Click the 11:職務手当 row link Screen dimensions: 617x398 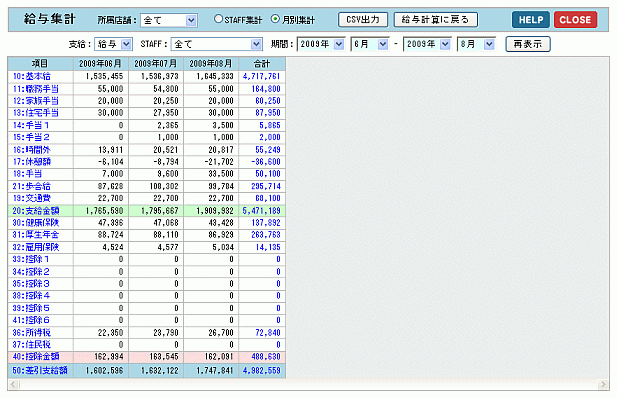coord(35,89)
